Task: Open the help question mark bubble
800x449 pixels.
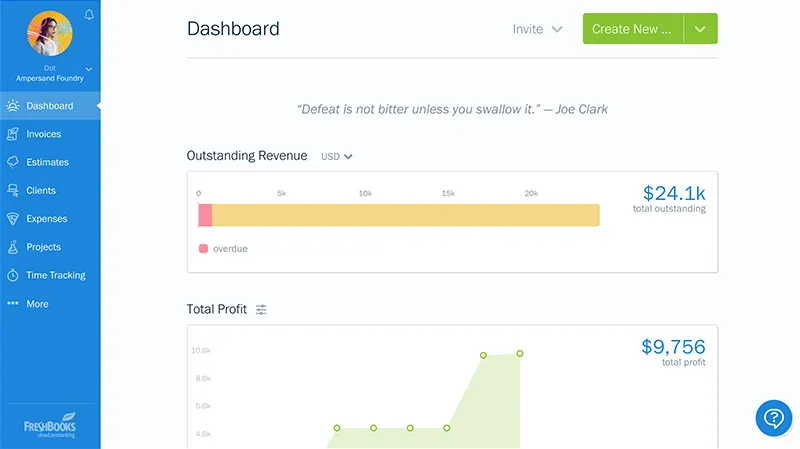Action: click(x=773, y=418)
